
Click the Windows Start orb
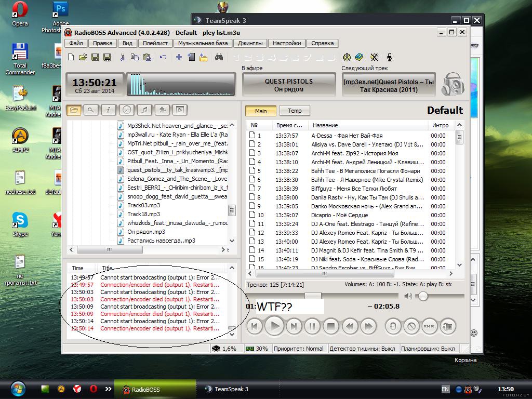pyautogui.click(x=18, y=389)
